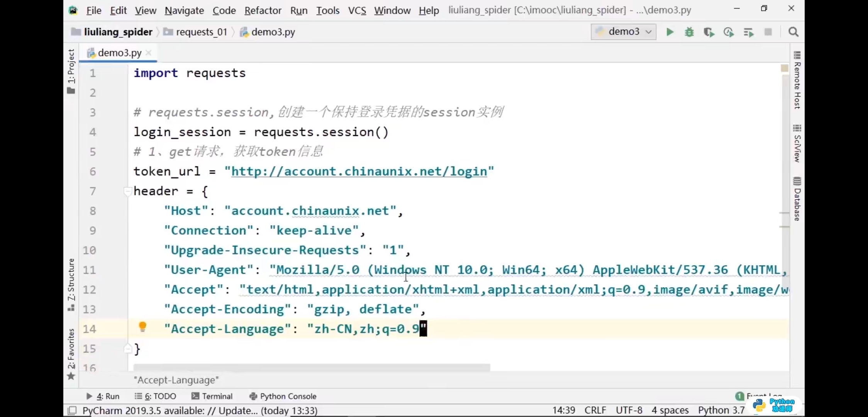Open the demo3 run configuration dropdown

tap(623, 32)
